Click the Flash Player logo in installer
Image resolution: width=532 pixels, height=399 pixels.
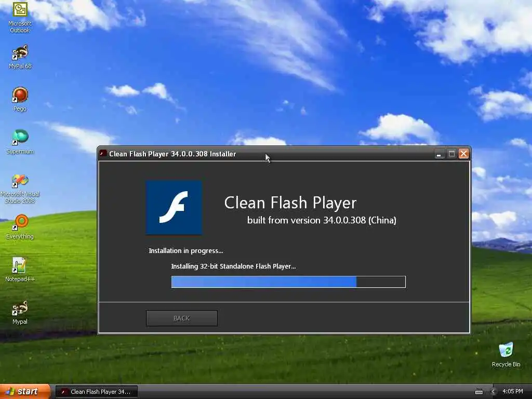tap(174, 208)
